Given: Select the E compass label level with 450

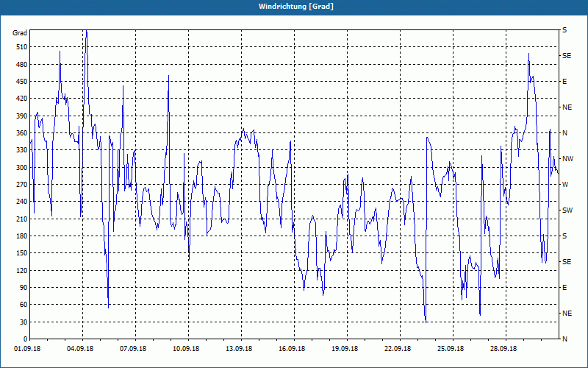Looking at the screenshot, I should click(x=564, y=82).
